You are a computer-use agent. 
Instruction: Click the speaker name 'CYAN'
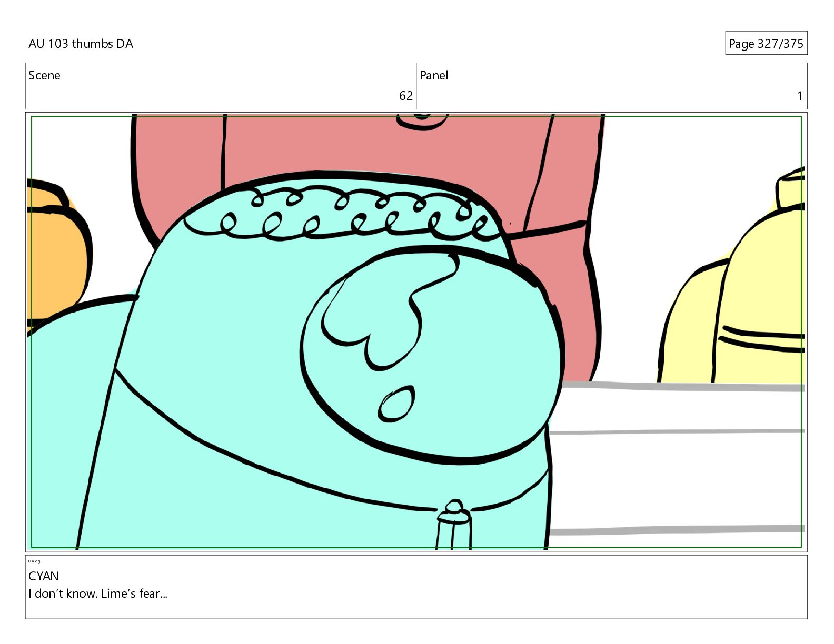click(44, 576)
